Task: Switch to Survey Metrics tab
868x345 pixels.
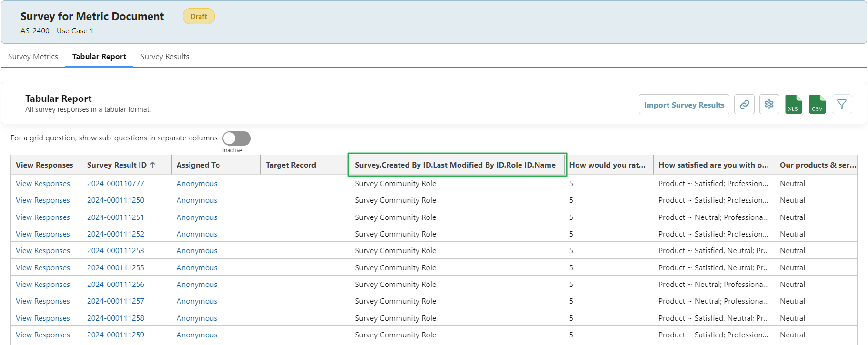Action: click(33, 57)
